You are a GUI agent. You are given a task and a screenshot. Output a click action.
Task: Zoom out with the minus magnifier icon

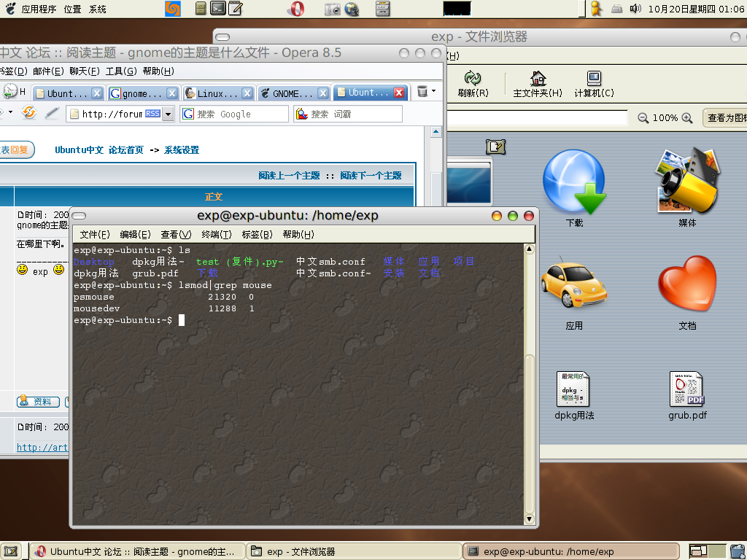coord(643,118)
